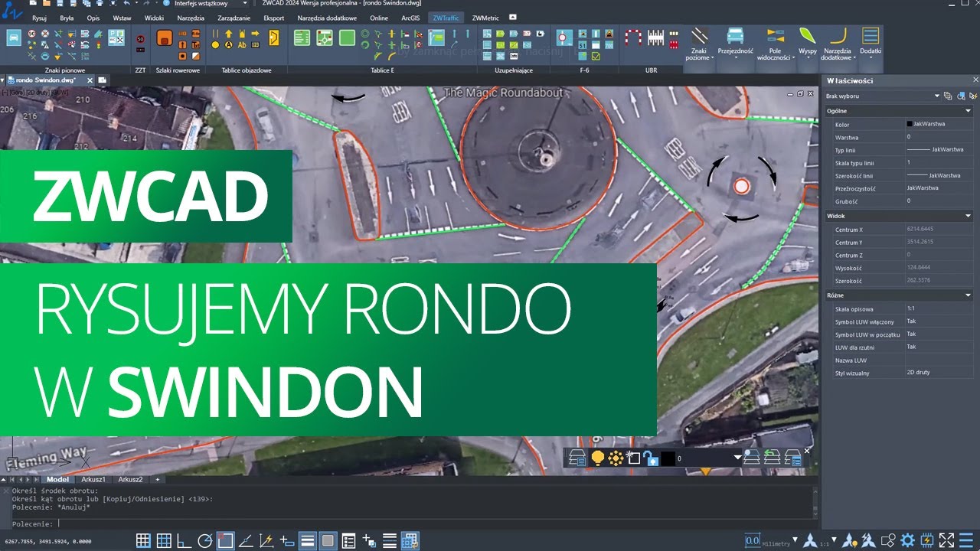Collapse the Ogólne properties section

click(968, 111)
